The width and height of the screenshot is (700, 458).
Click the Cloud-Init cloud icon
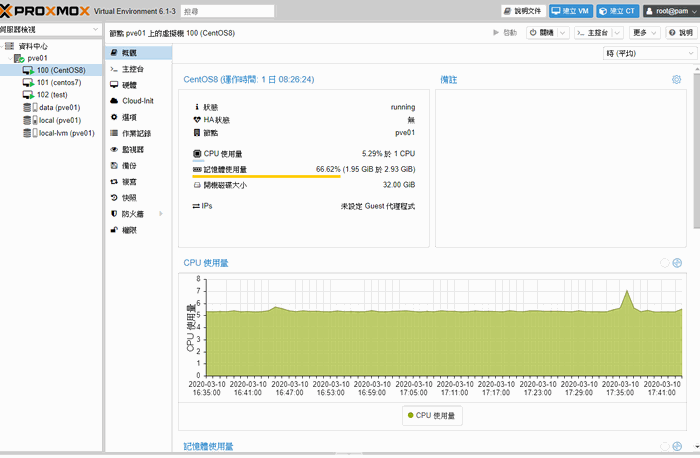coord(114,101)
